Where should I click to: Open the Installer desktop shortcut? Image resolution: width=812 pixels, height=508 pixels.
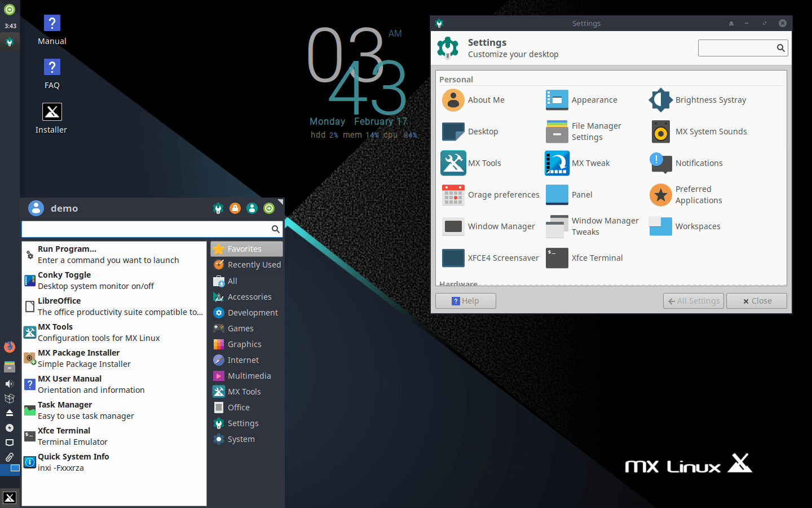(x=51, y=118)
